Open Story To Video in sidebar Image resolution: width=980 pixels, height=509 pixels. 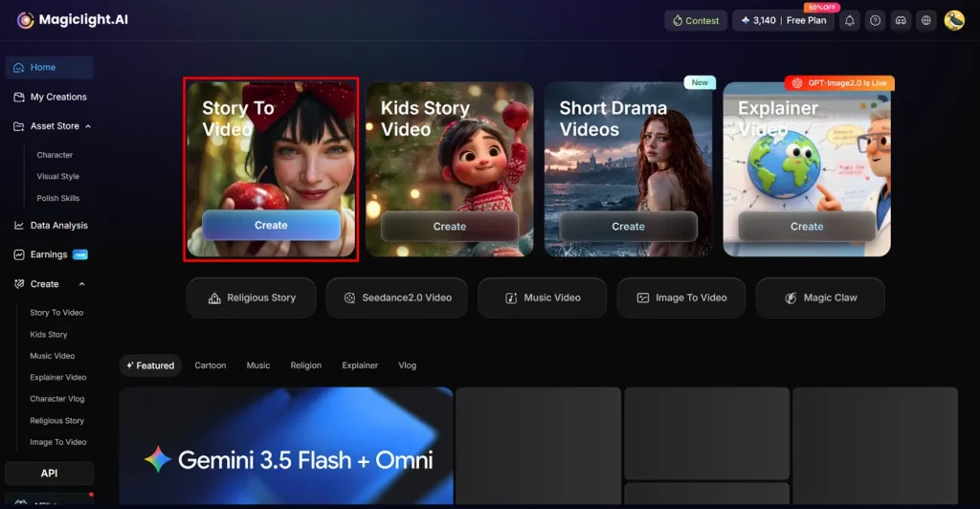(56, 313)
